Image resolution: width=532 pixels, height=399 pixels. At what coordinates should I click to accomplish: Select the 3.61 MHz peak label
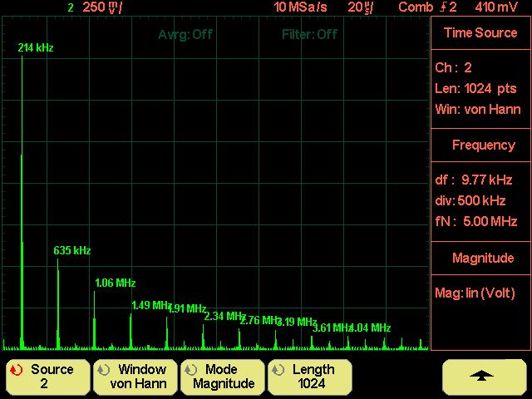coord(332,328)
